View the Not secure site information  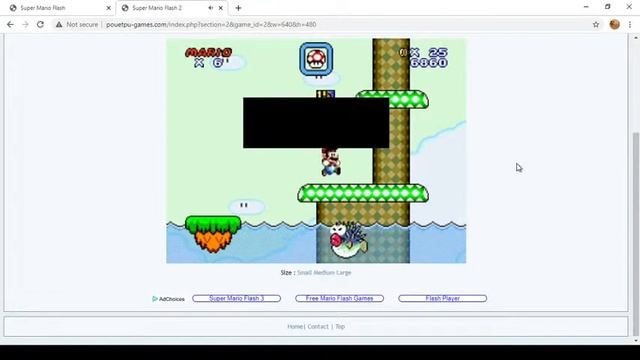(77, 24)
